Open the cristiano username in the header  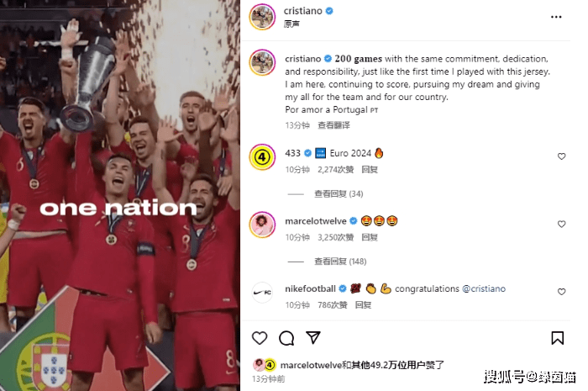click(302, 11)
